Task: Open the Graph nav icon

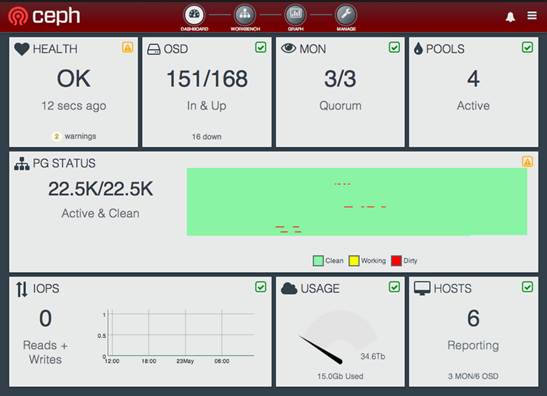Action: coord(295,15)
